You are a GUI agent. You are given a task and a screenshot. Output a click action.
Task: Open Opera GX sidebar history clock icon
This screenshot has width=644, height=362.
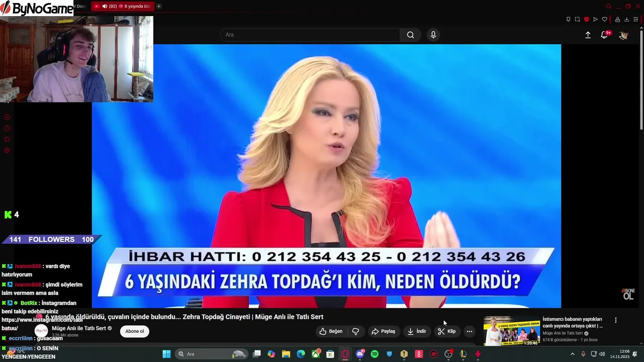[x=7, y=128]
